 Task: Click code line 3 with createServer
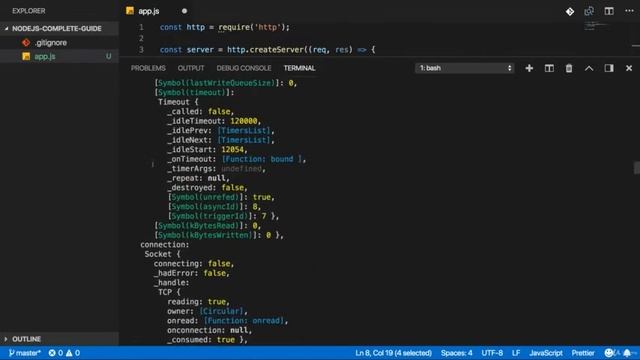[267, 50]
